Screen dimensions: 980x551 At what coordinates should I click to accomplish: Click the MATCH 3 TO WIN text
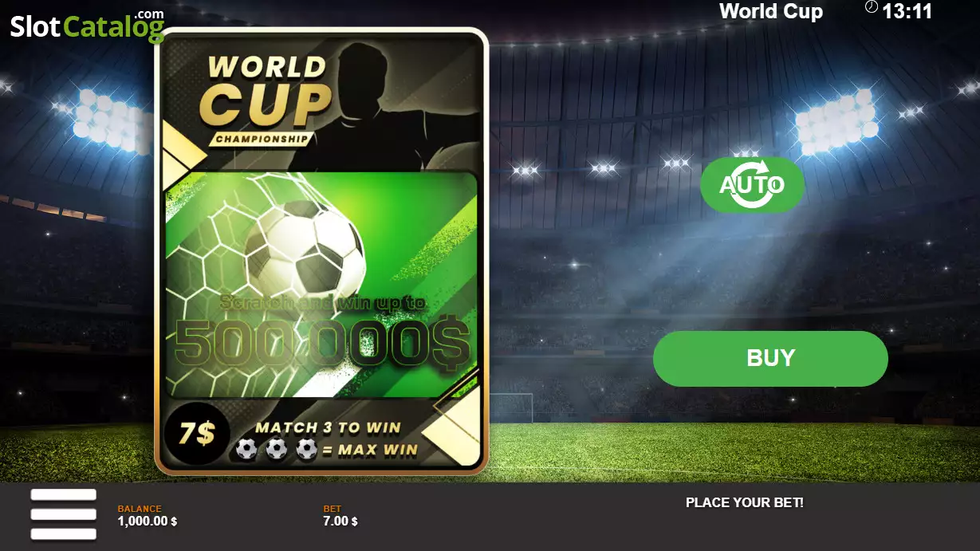coord(328,427)
